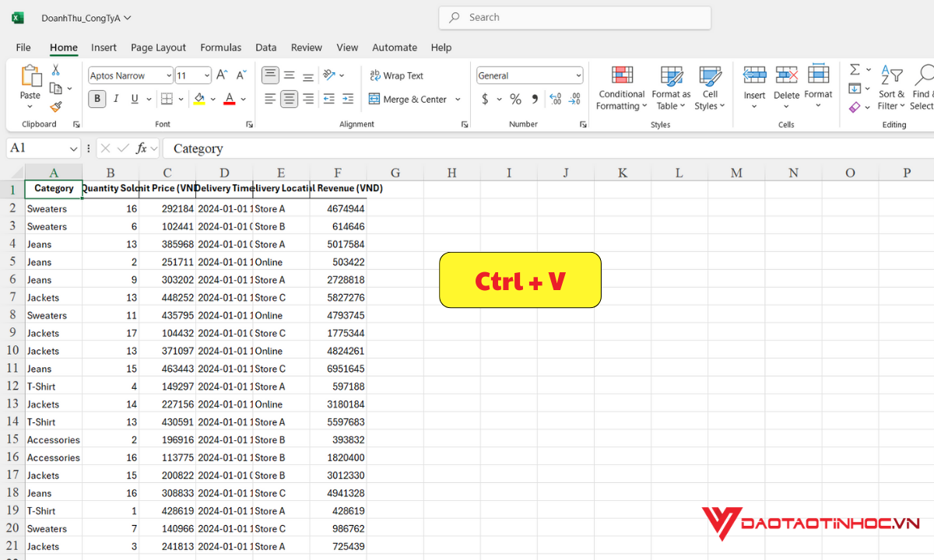Toggle Italic formatting
Image resolution: width=934 pixels, height=560 pixels.
(x=116, y=99)
